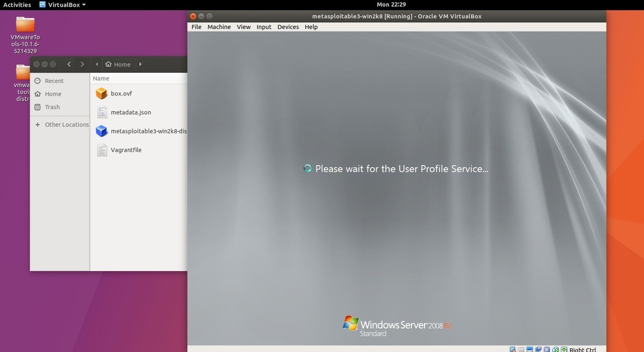
Task: Click the Trash can icon in sidebar
Action: pos(38,107)
